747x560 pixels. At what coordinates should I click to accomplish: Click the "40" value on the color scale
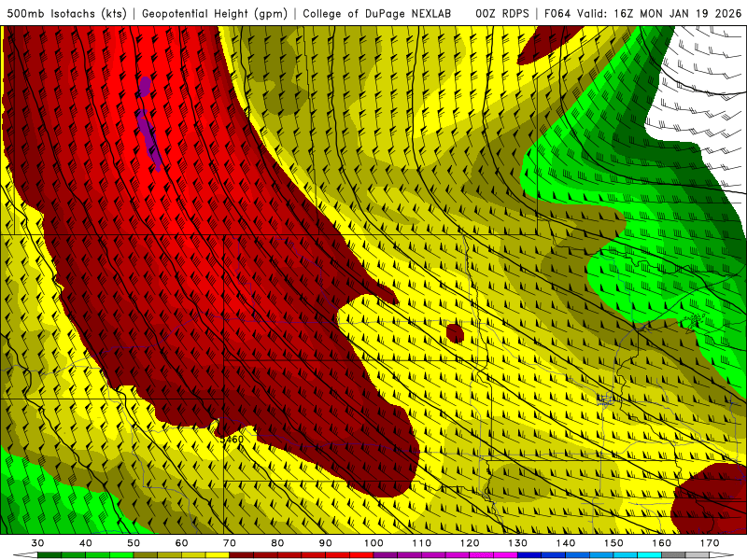(x=86, y=543)
